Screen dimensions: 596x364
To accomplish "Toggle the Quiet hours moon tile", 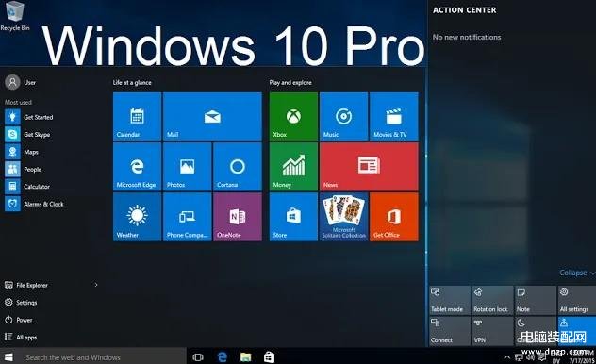I will (x=536, y=331).
